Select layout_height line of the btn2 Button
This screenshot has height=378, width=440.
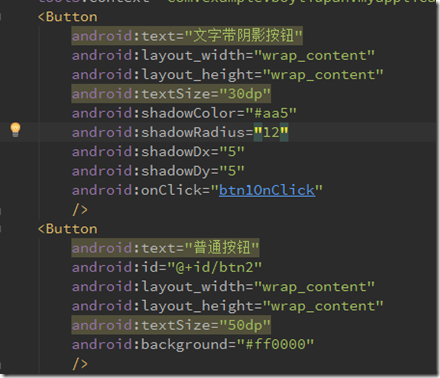(x=227, y=306)
